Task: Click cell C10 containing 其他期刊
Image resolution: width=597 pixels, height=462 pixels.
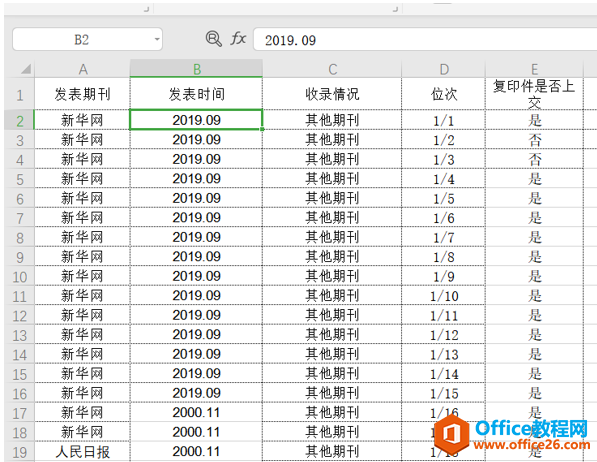Action: tap(332, 276)
